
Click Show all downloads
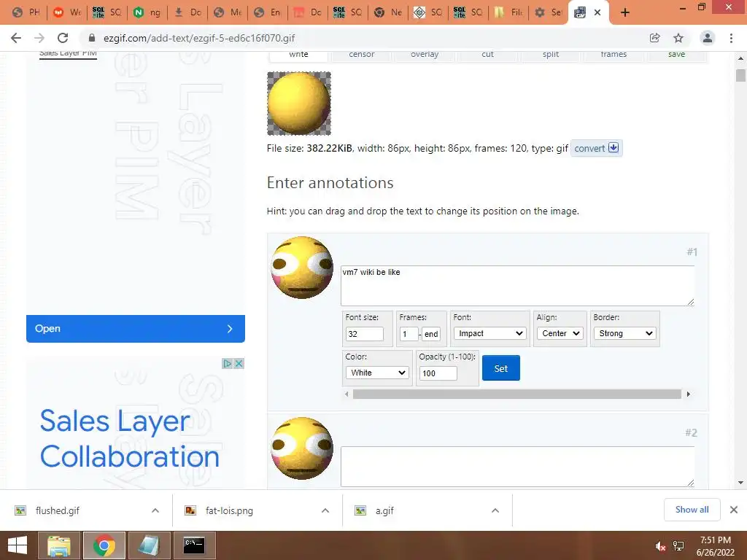point(692,510)
